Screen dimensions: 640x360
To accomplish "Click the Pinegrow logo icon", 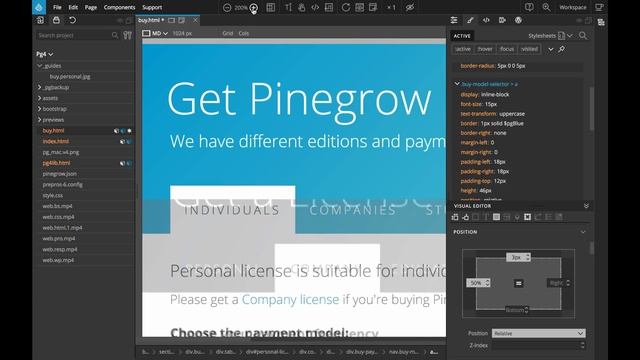I will click(x=39, y=7).
